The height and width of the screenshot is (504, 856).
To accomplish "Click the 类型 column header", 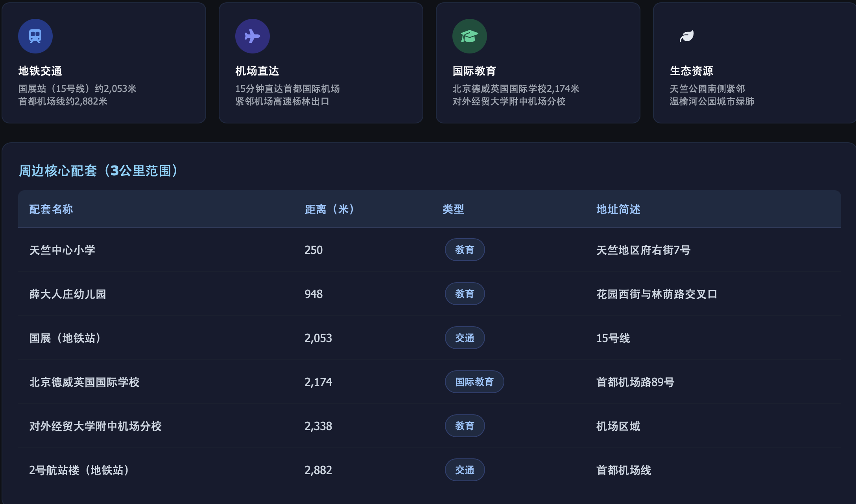I will 453,209.
